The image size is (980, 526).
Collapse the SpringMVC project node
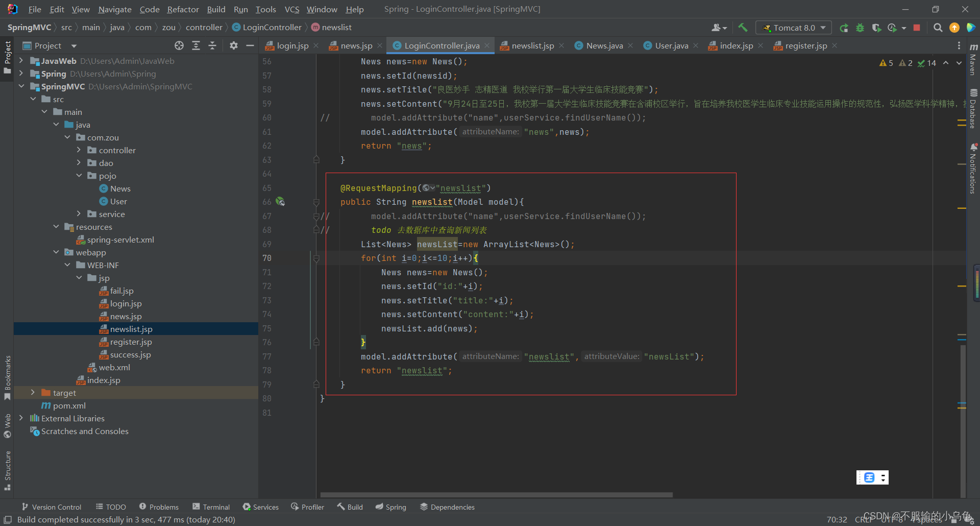coord(21,86)
